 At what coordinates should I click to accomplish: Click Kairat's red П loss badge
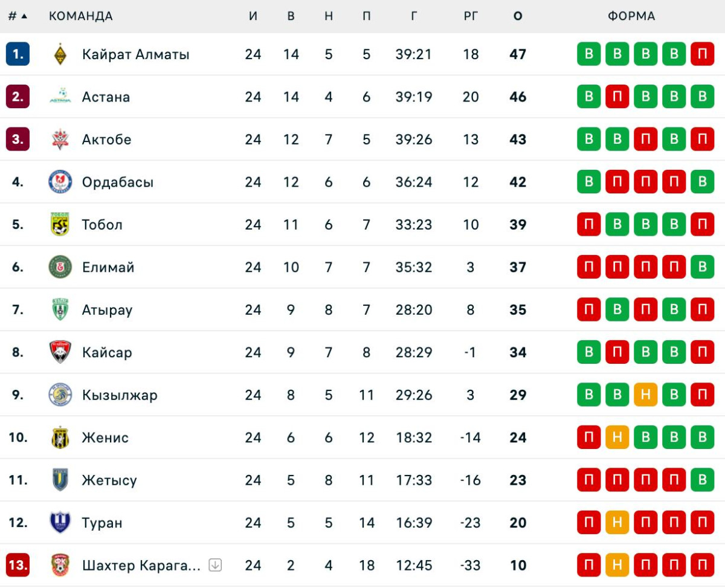tap(702, 54)
